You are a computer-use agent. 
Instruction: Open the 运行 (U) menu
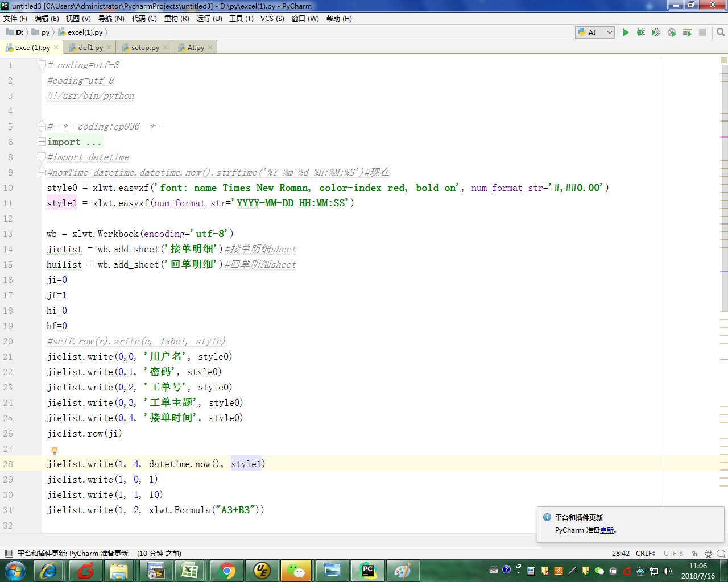pos(209,19)
